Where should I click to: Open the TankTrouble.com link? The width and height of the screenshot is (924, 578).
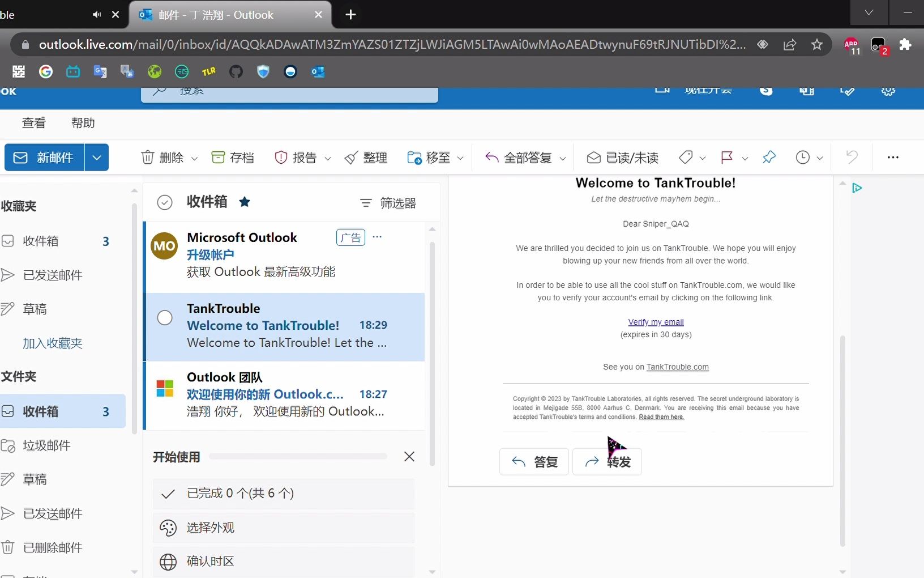[x=678, y=367]
